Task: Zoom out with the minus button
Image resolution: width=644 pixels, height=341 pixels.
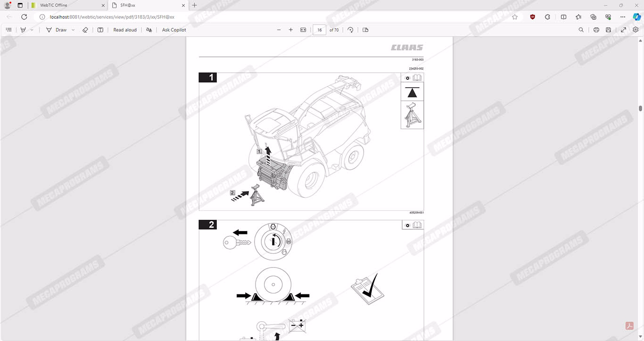Action: click(279, 30)
